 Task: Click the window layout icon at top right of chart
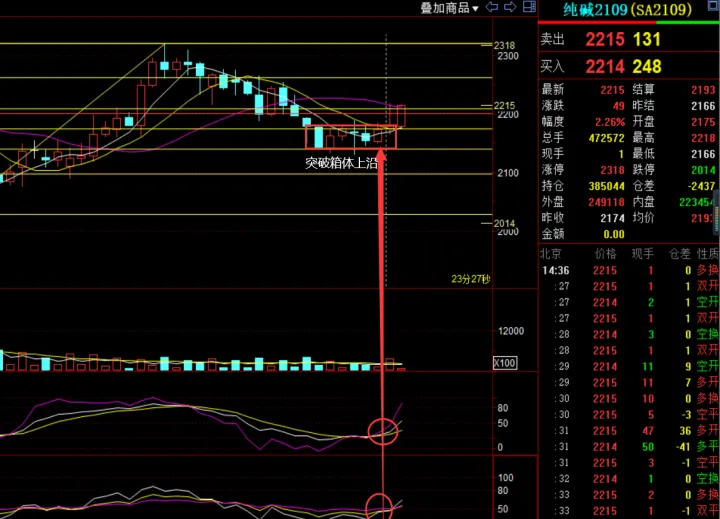526,8
